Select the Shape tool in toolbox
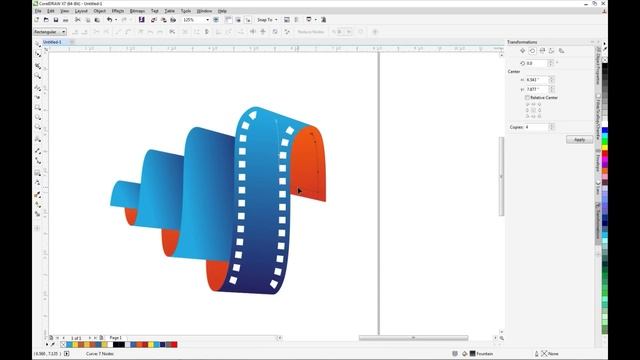The height and width of the screenshot is (360, 640). [38, 54]
